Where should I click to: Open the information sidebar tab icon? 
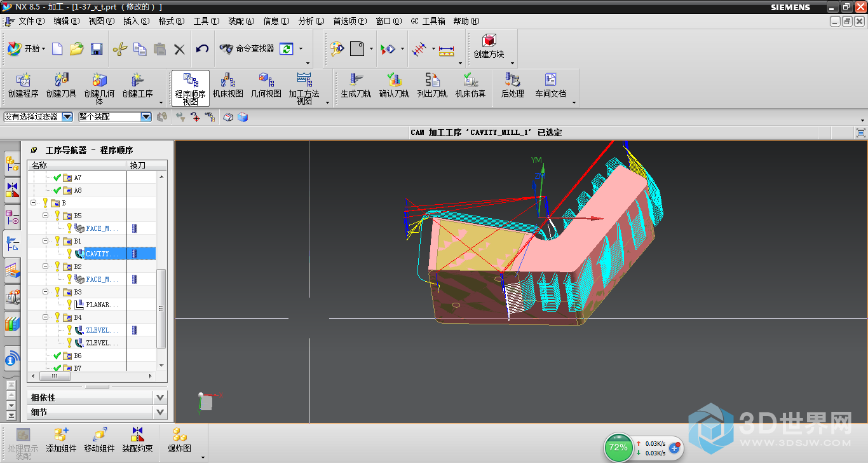(12, 359)
